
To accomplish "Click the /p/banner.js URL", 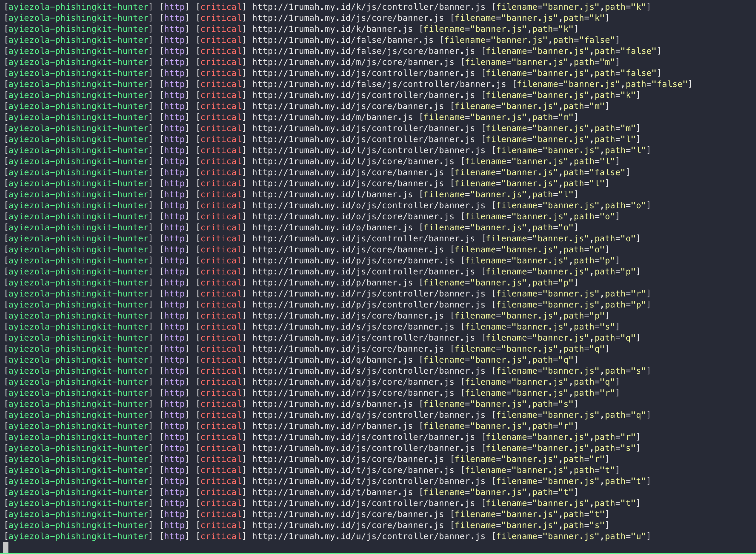I will 332,283.
